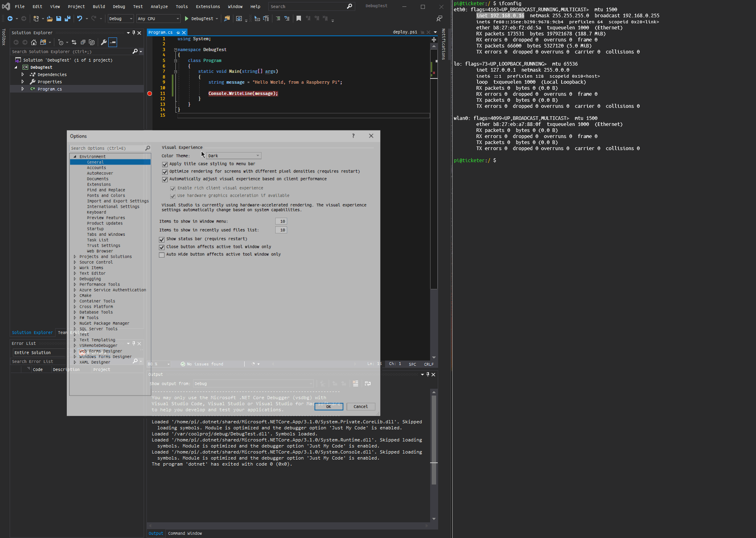Open the Toolbox side tab
Viewport: 756px width, 538px height.
[4, 37]
